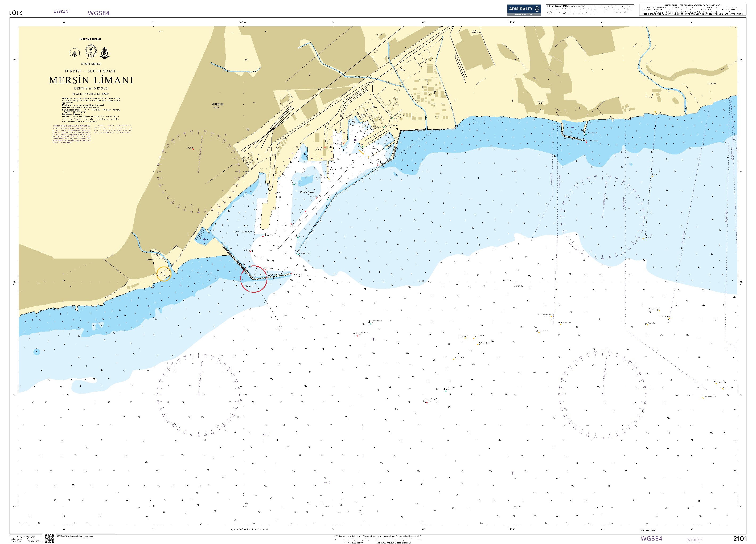756x544 pixels.
Task: Click centre of lower-left compass rose
Action: point(199,395)
